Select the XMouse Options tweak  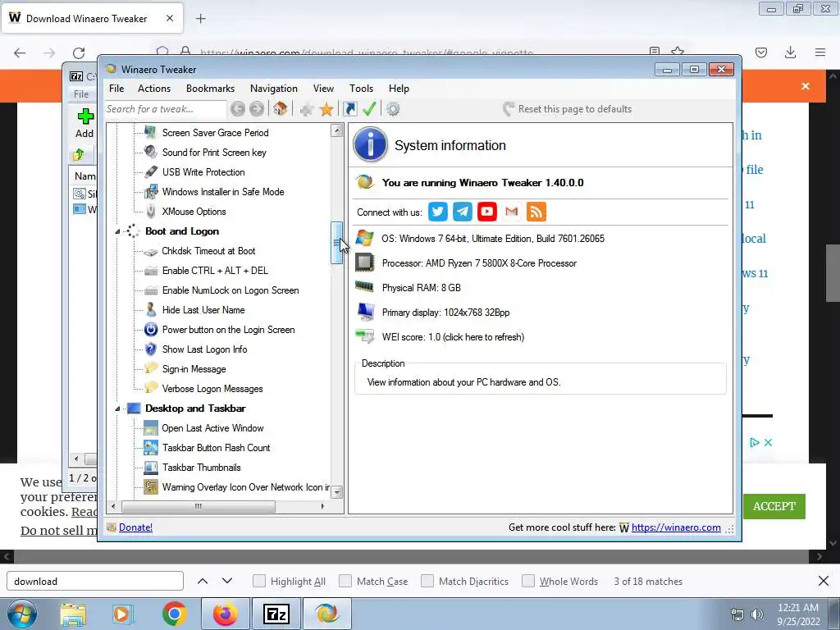point(194,212)
